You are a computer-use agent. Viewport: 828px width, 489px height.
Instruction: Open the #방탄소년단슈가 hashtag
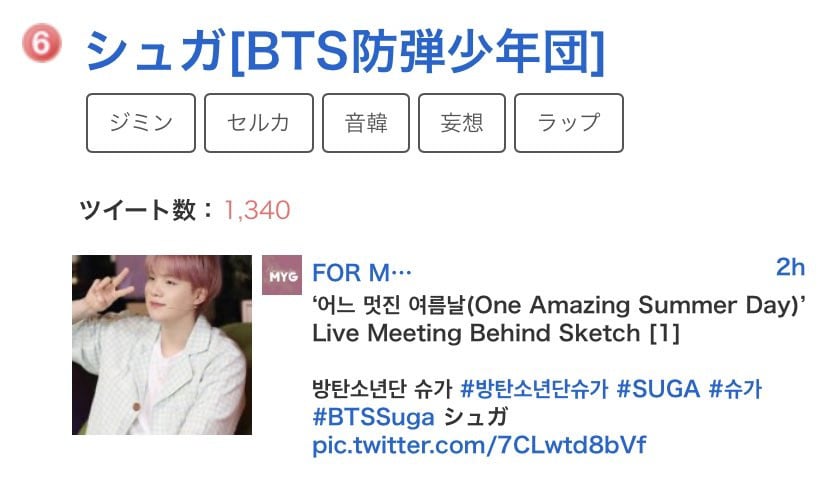pyautogui.click(x=534, y=389)
